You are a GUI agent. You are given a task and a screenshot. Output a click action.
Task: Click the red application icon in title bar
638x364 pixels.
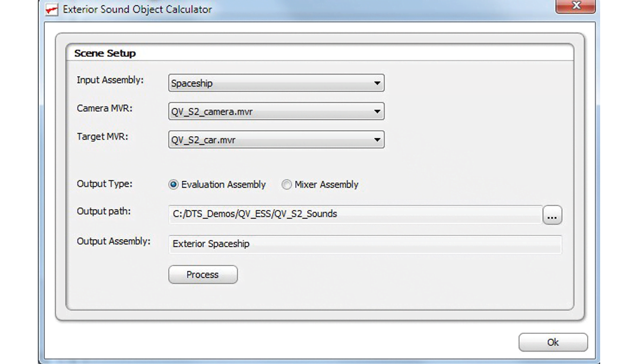tap(52, 10)
